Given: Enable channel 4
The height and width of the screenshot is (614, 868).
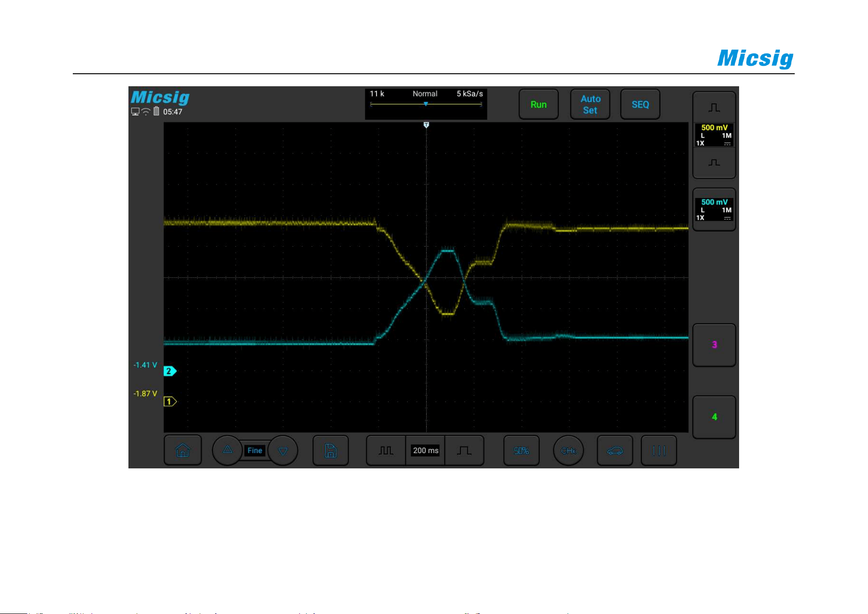Looking at the screenshot, I should pos(714,416).
